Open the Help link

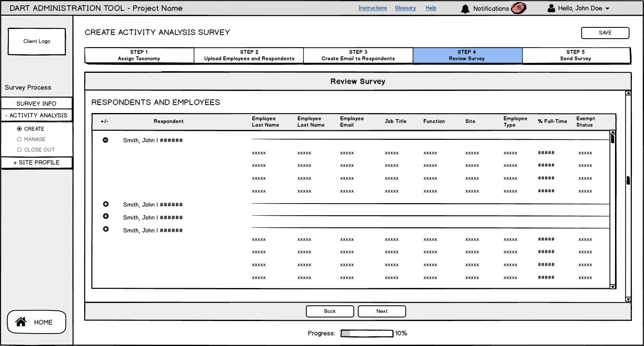point(431,8)
